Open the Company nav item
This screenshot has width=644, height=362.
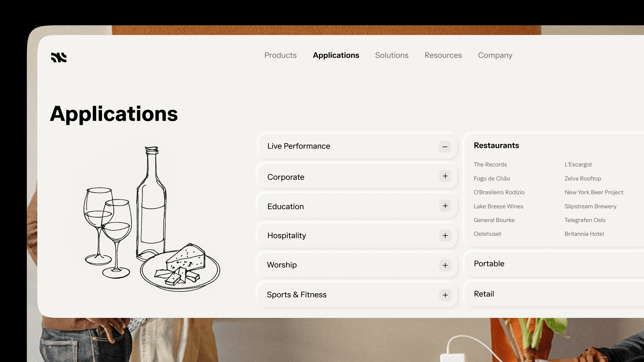495,55
